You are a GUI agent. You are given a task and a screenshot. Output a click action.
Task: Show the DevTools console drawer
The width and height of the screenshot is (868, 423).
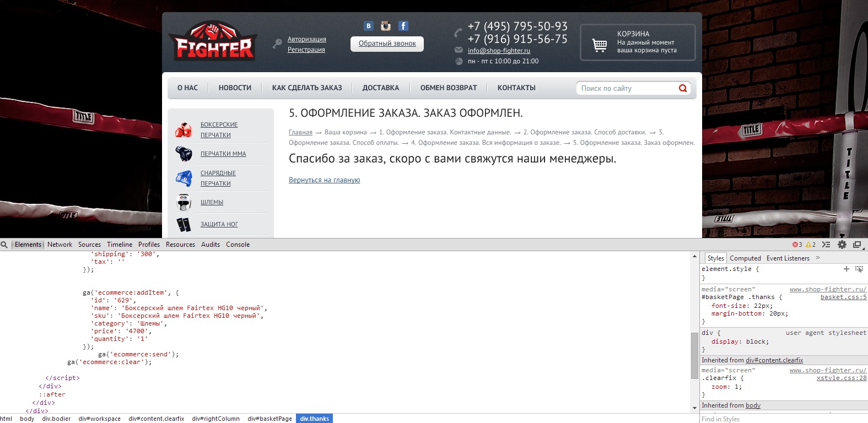click(x=826, y=245)
